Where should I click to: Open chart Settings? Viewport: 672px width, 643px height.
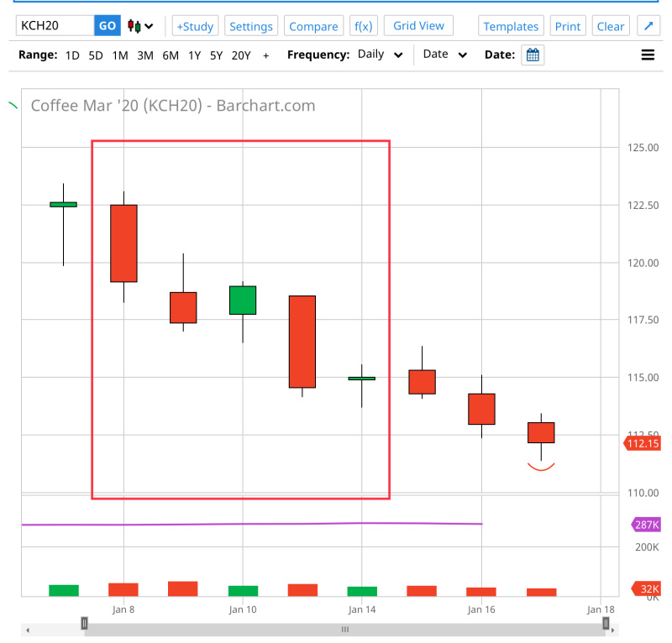point(251,26)
